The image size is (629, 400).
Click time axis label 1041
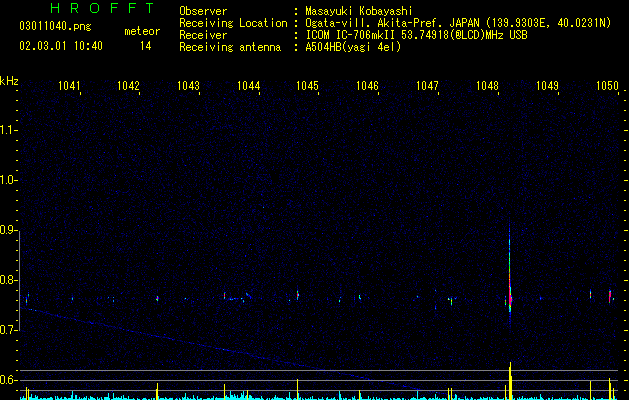69,86
